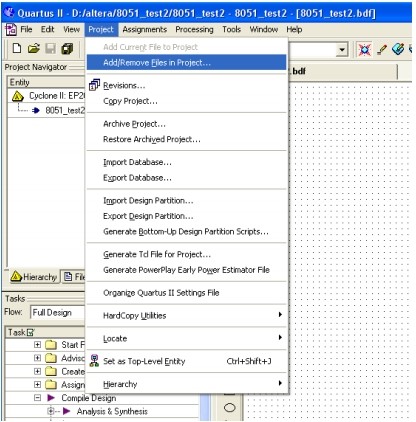Expand the Analysis & Synthesis node
The width and height of the screenshot is (416, 422).
[51, 411]
